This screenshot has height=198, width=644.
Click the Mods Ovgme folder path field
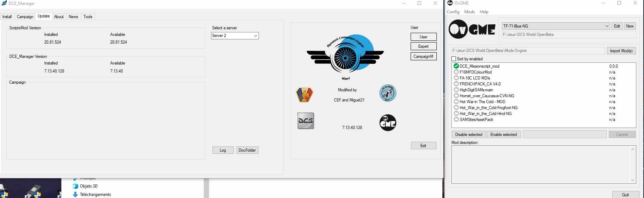528,51
